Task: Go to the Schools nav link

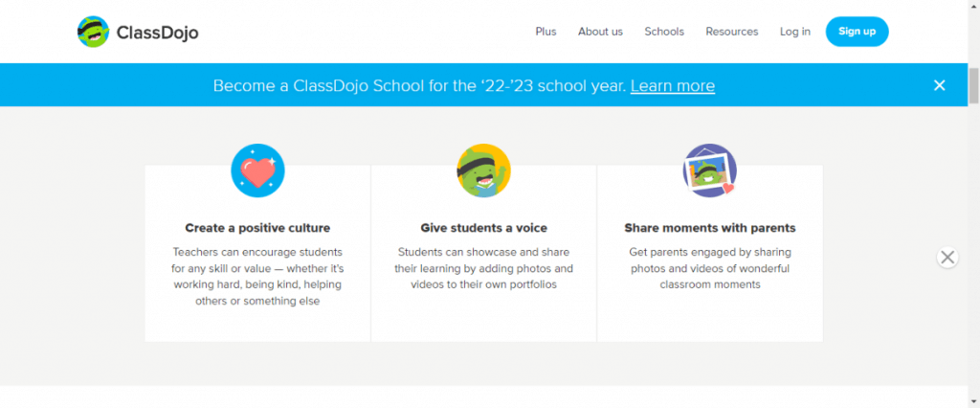Action: (x=664, y=32)
